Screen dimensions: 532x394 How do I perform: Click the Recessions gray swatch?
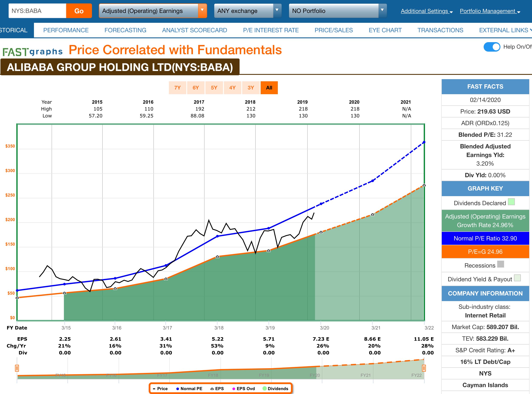[x=501, y=264]
